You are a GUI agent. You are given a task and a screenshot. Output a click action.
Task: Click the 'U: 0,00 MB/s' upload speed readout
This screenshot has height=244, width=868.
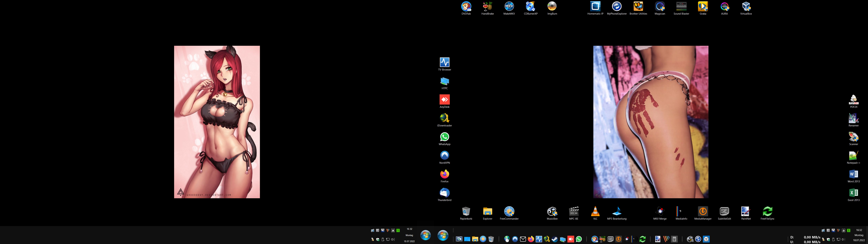(805, 242)
